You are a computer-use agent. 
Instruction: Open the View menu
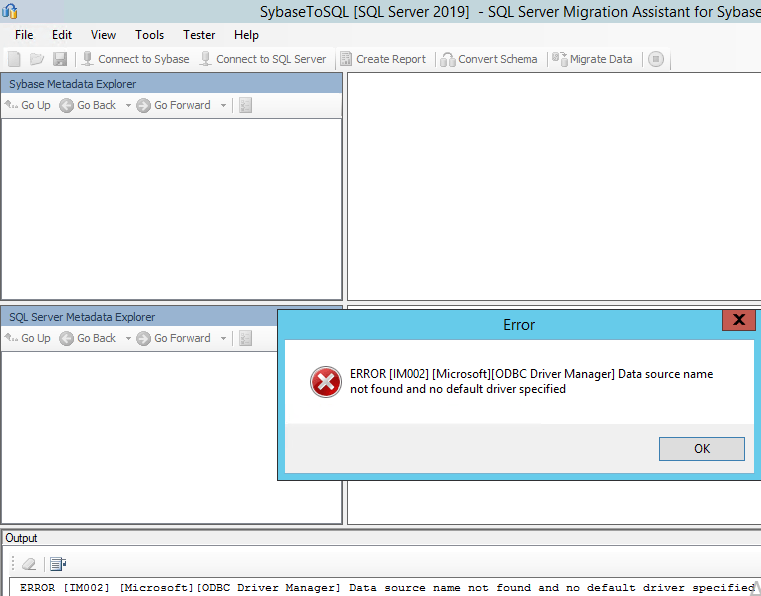coord(103,35)
